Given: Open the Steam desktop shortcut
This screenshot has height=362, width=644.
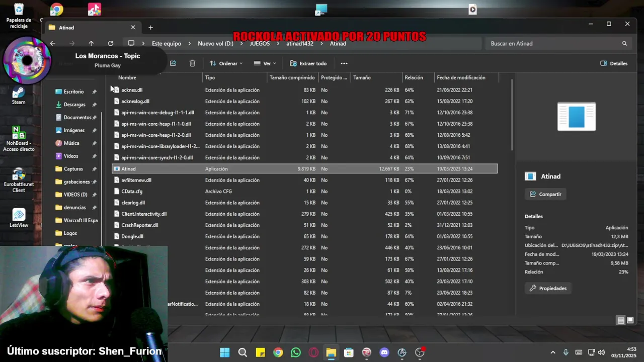Looking at the screenshot, I should 19,95.
